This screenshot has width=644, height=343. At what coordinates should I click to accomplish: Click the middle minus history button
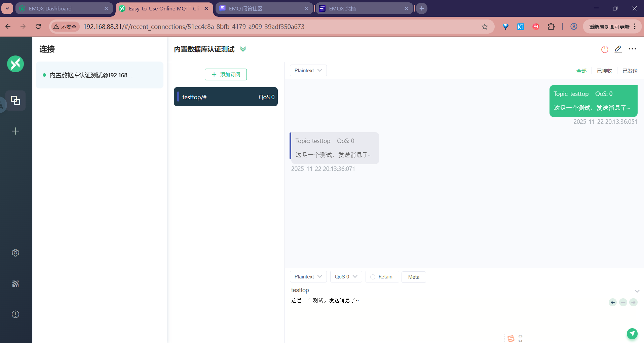[623, 302]
